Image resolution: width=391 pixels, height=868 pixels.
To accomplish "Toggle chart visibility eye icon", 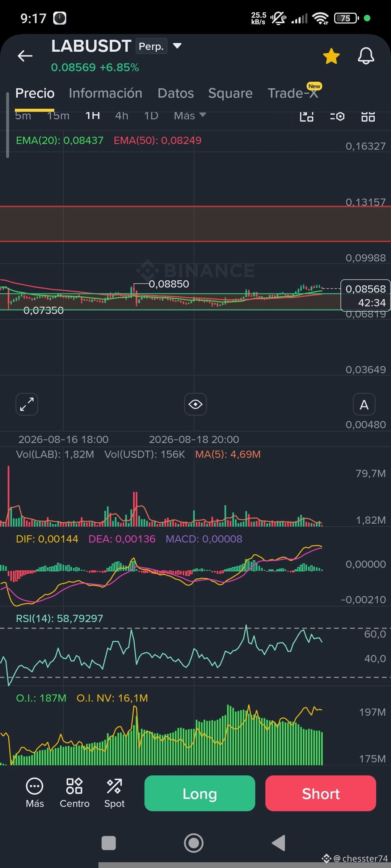I will (195, 404).
